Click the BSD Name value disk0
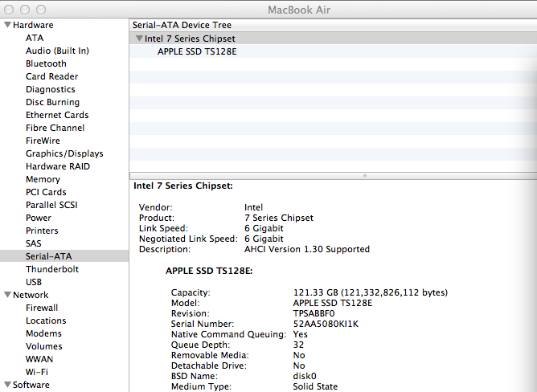The width and height of the screenshot is (537, 392). tap(305, 376)
